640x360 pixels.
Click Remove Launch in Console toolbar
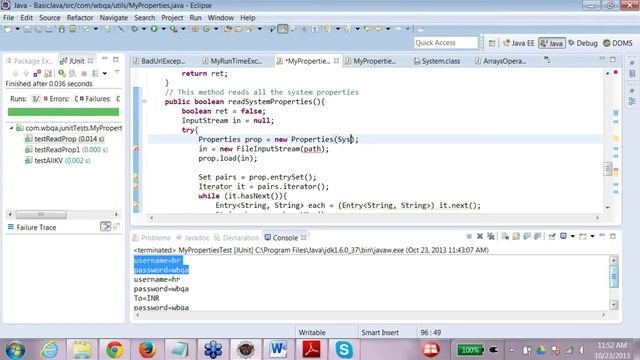click(x=480, y=236)
